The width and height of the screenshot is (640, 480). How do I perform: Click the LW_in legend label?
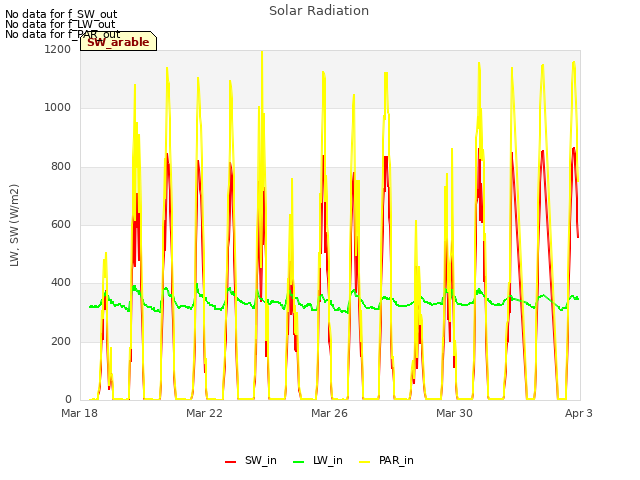pyautogui.click(x=328, y=460)
